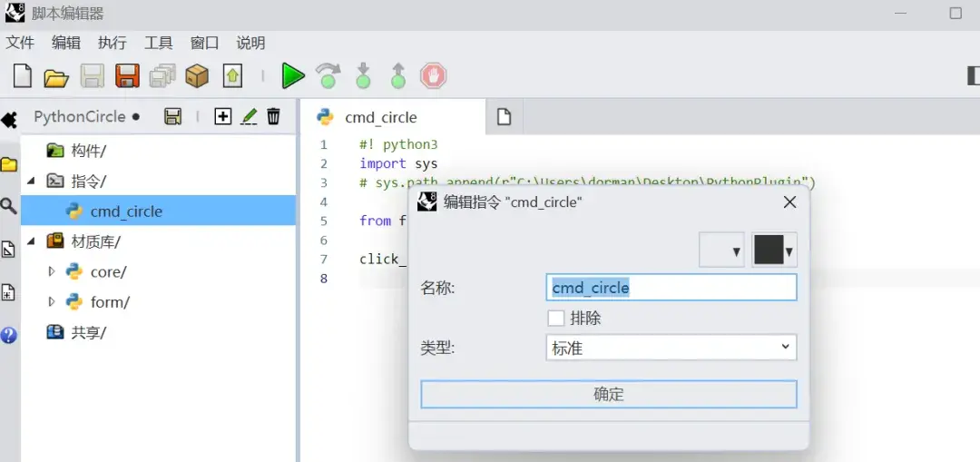Click the New file toolbar icon
The height and width of the screenshot is (462, 980).
click(x=23, y=76)
